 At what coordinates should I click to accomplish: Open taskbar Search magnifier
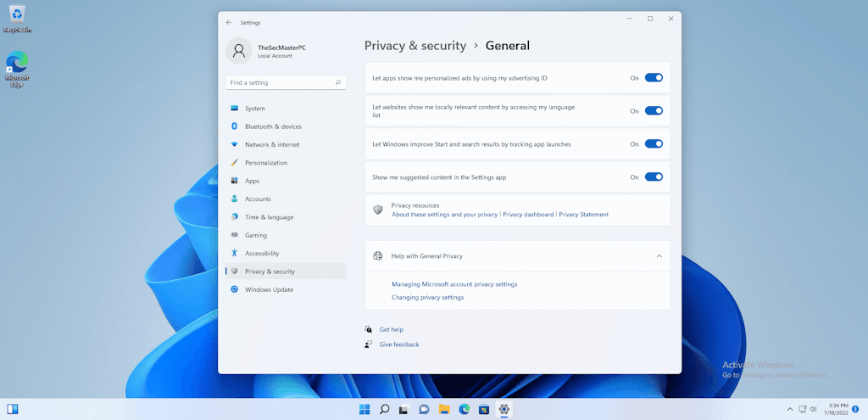point(384,410)
